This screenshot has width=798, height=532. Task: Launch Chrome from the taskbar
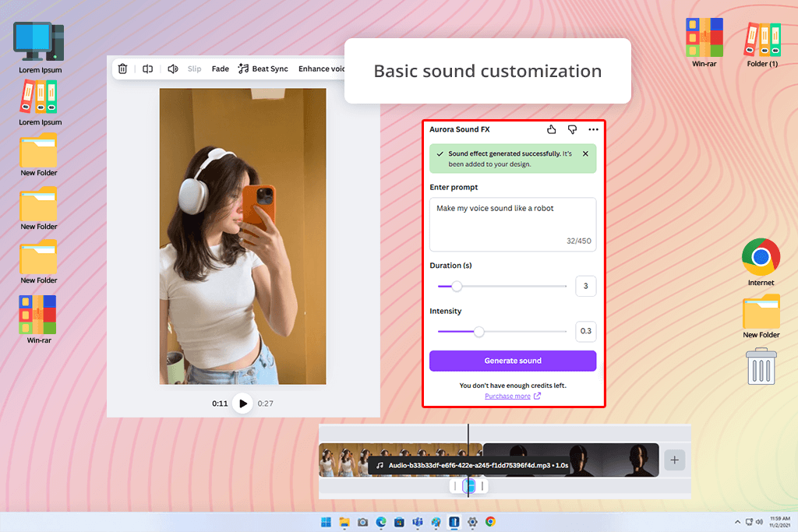pos(491,522)
